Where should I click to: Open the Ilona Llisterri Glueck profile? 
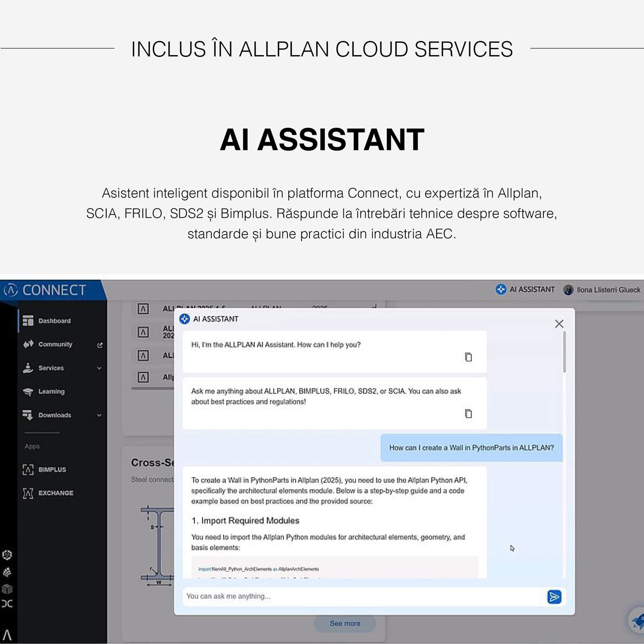pos(602,290)
